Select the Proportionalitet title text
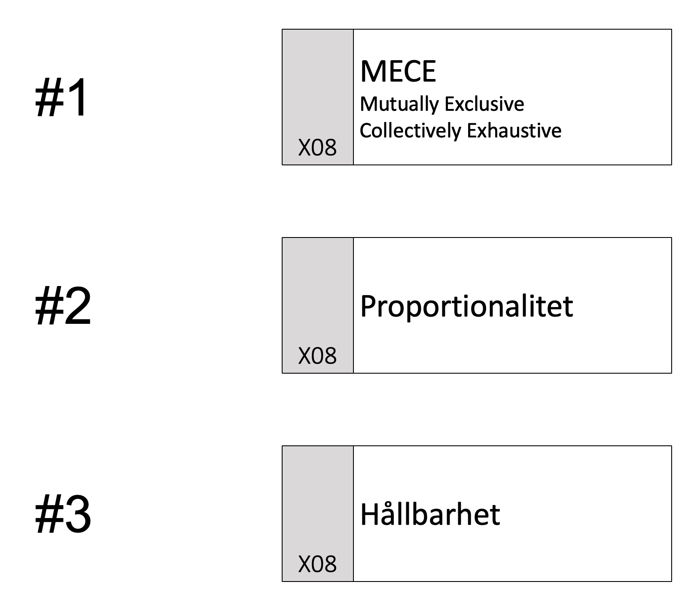This screenshot has height=609, width=700. [x=466, y=307]
